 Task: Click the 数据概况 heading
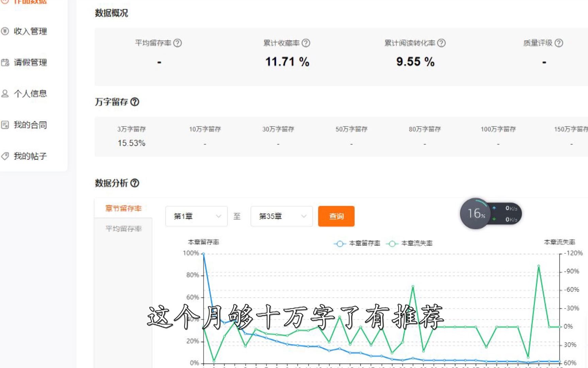coord(111,13)
